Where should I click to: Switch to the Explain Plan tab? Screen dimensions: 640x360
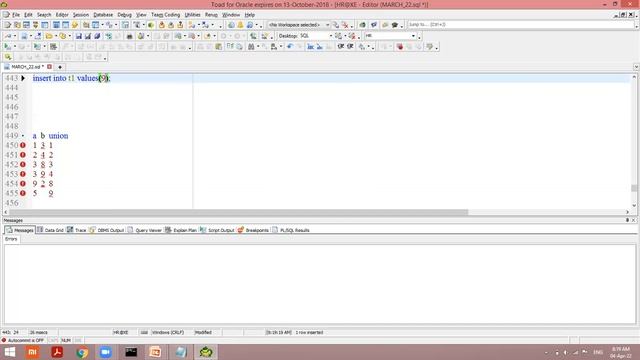[x=181, y=230]
